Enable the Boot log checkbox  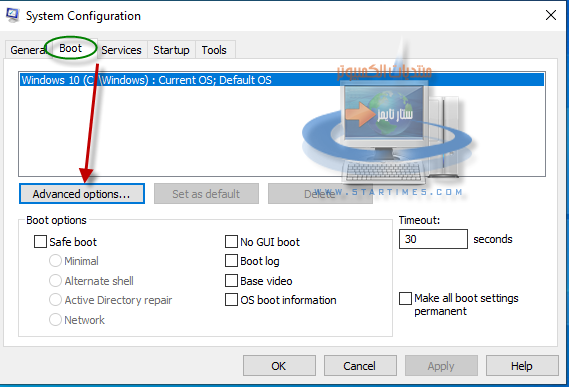231,261
